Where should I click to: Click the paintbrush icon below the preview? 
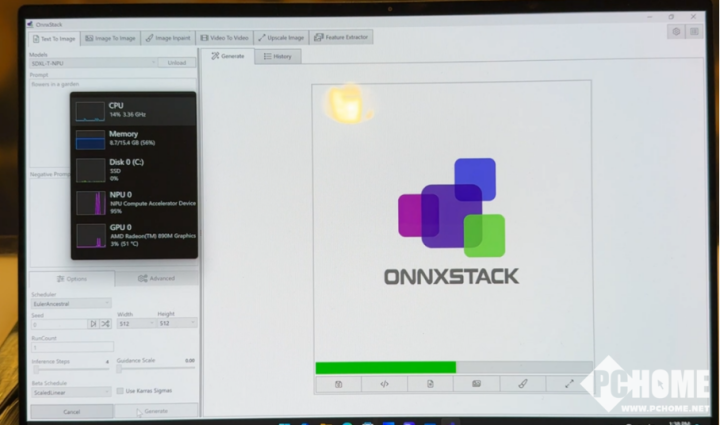tap(523, 384)
